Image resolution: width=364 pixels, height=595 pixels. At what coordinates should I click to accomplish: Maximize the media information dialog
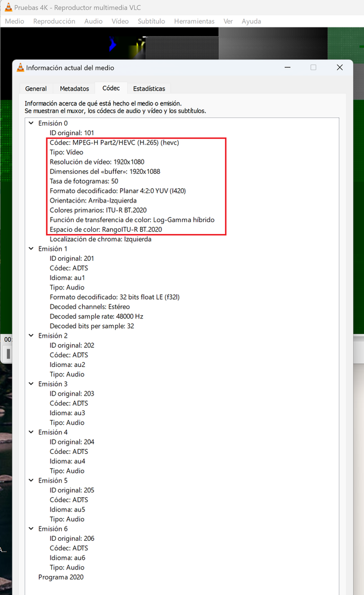pos(313,67)
